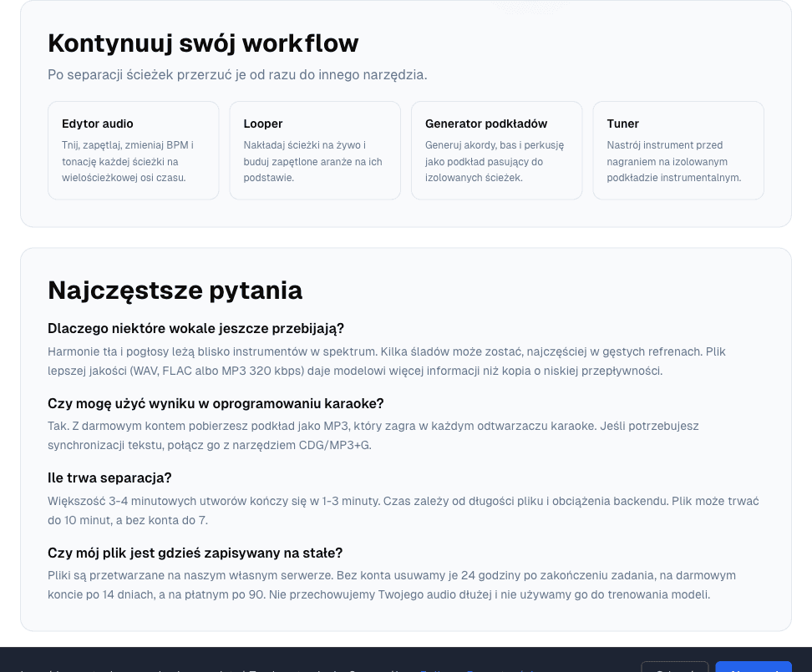
Task: Click the answer starting 'Tak. Z darmowym kontem'
Action: pyautogui.click(x=373, y=436)
